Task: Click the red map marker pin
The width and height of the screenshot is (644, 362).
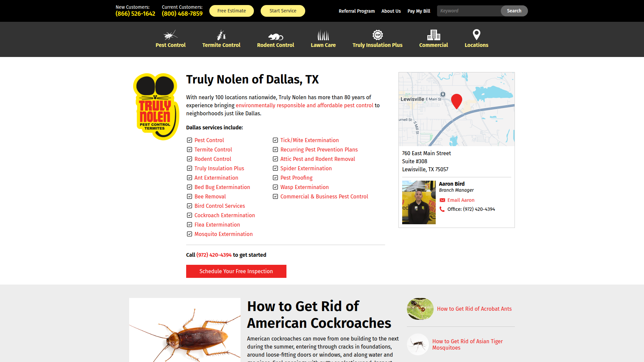Action: tap(457, 101)
